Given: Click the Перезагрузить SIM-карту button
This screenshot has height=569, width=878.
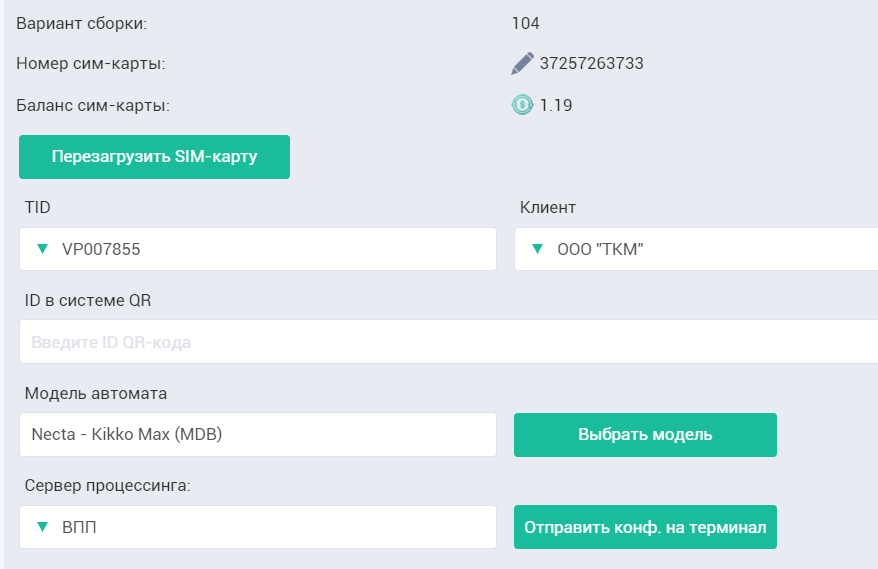Looking at the screenshot, I should pyautogui.click(x=155, y=157).
